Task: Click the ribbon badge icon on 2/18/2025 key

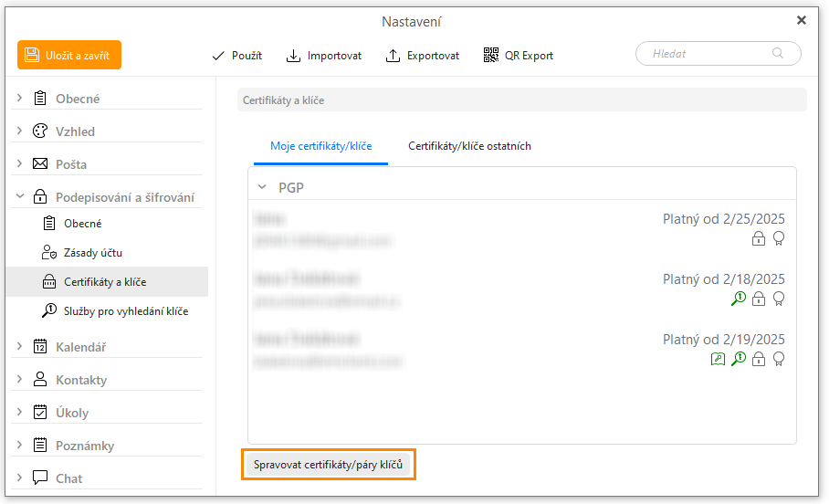Action: click(x=778, y=299)
